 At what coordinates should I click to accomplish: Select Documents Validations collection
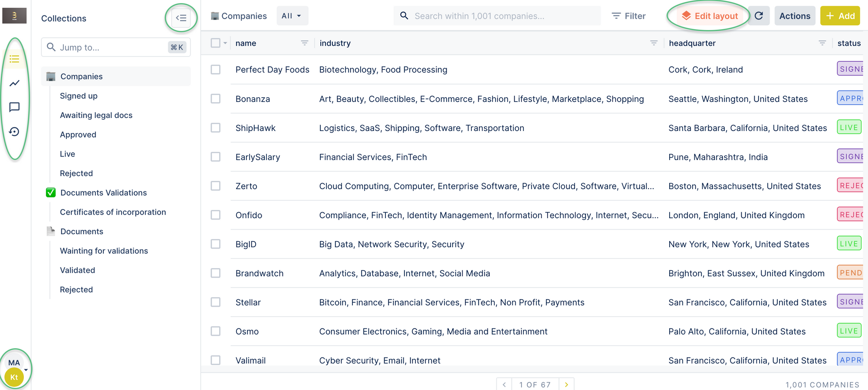click(103, 193)
